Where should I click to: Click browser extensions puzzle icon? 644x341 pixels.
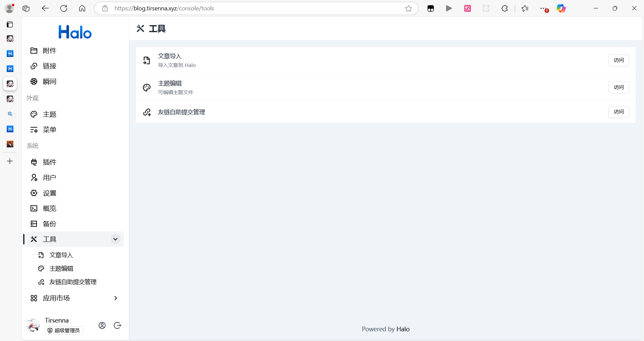(504, 8)
